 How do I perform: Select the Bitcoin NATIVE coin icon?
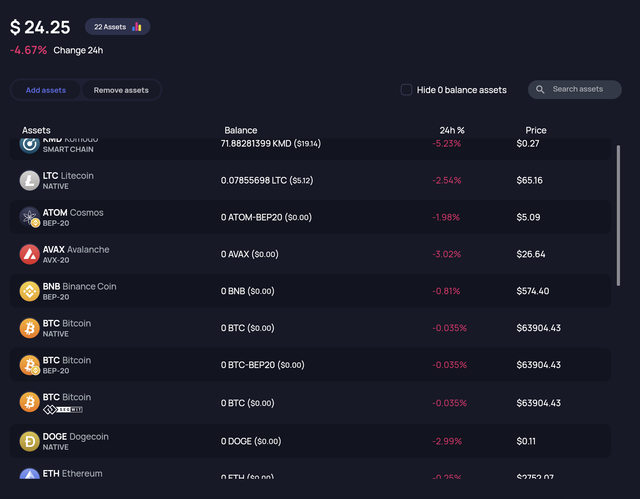pos(29,328)
